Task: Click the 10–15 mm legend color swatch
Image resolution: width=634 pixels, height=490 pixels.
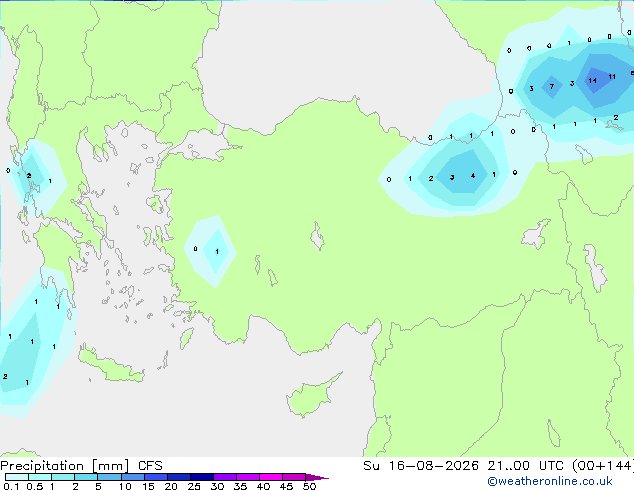Action: click(132, 477)
